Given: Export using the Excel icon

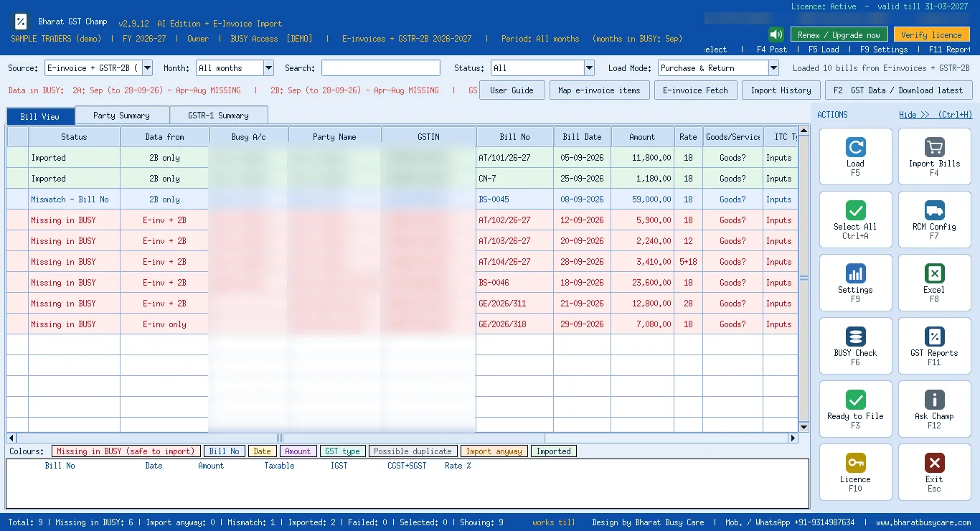Looking at the screenshot, I should 934,273.
